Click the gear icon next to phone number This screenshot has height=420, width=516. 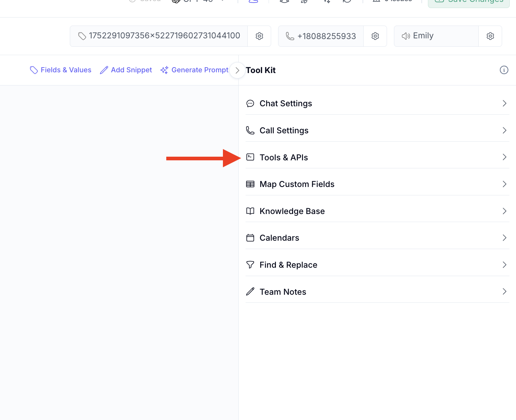tap(375, 36)
